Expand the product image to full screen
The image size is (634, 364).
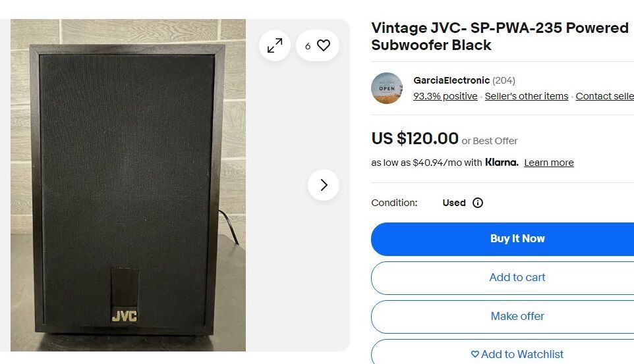tap(275, 45)
